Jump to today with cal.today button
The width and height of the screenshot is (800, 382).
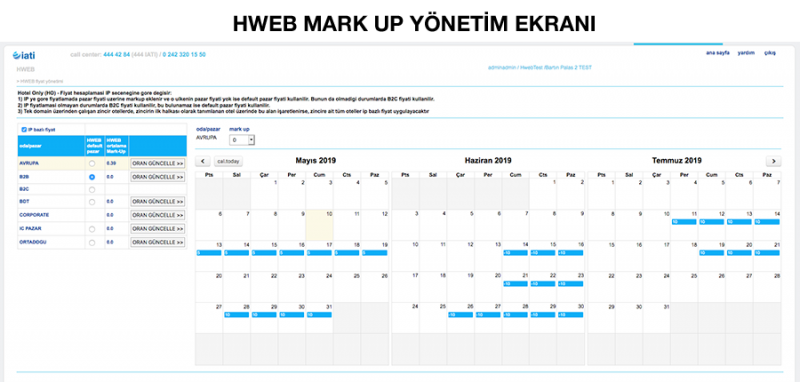tap(228, 161)
